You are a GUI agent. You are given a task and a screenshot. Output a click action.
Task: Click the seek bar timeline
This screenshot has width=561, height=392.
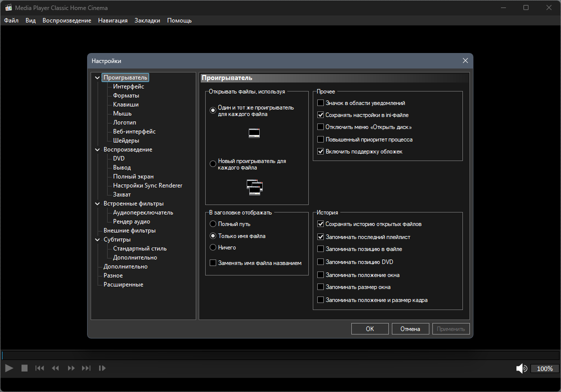pos(280,355)
